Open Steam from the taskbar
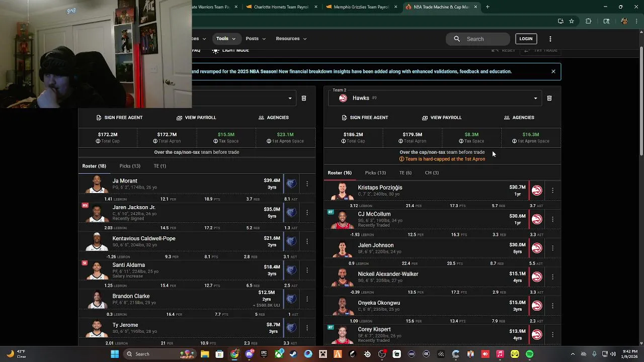This screenshot has width=644, height=362. tap(293, 354)
